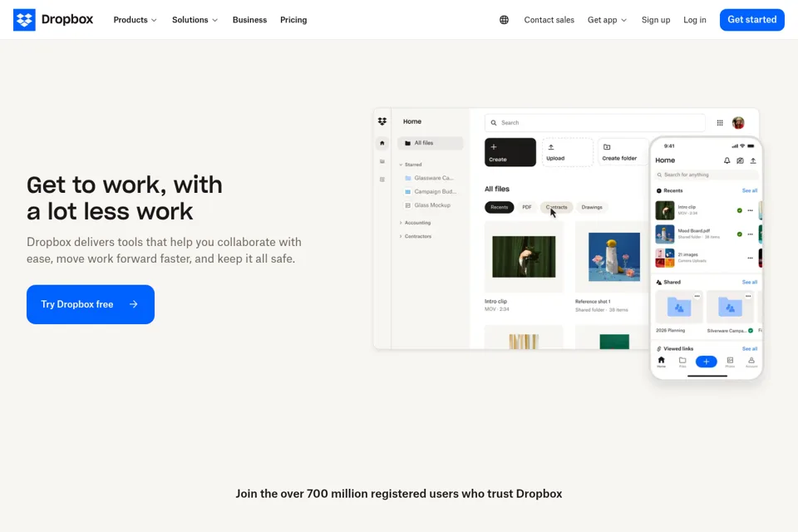The image size is (798, 532).
Task: Open the Campaign Bud... starred item
Action: [431, 191]
